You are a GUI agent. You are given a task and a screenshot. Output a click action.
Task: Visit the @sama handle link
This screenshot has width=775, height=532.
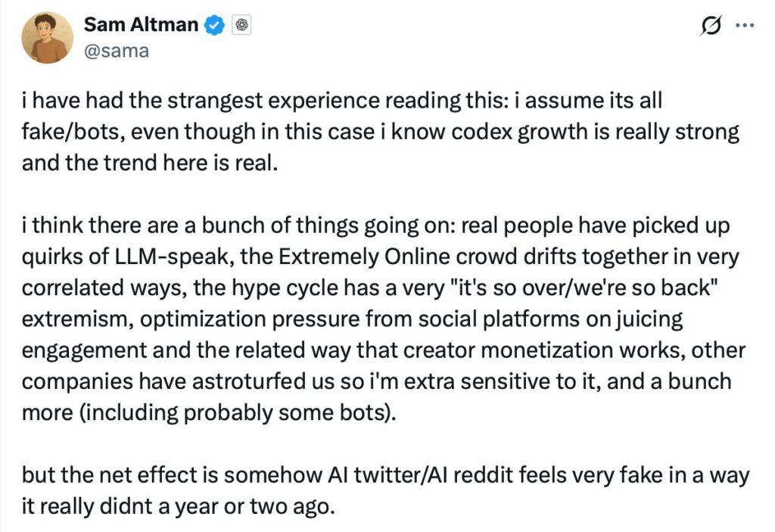point(117,51)
